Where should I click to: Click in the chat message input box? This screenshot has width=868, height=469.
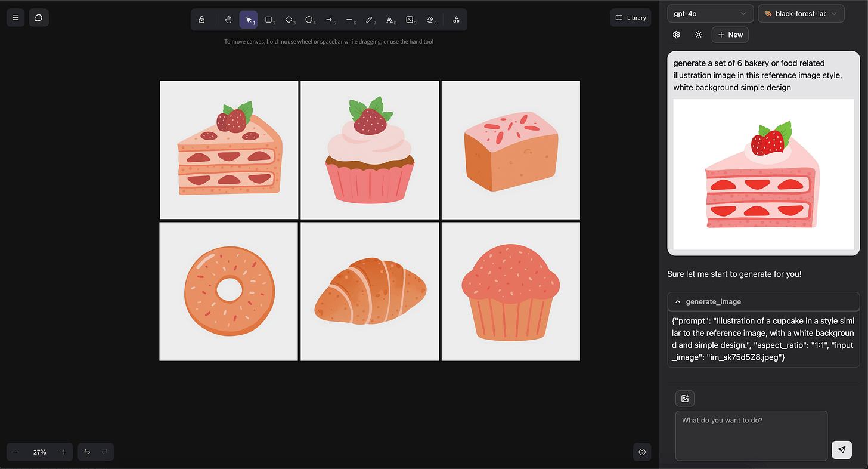(751, 436)
